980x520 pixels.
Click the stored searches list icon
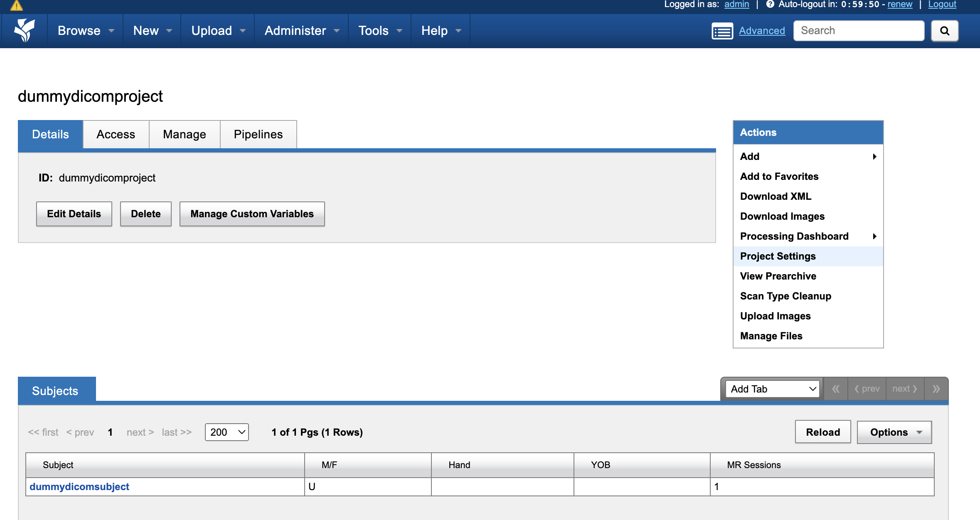pyautogui.click(x=722, y=31)
